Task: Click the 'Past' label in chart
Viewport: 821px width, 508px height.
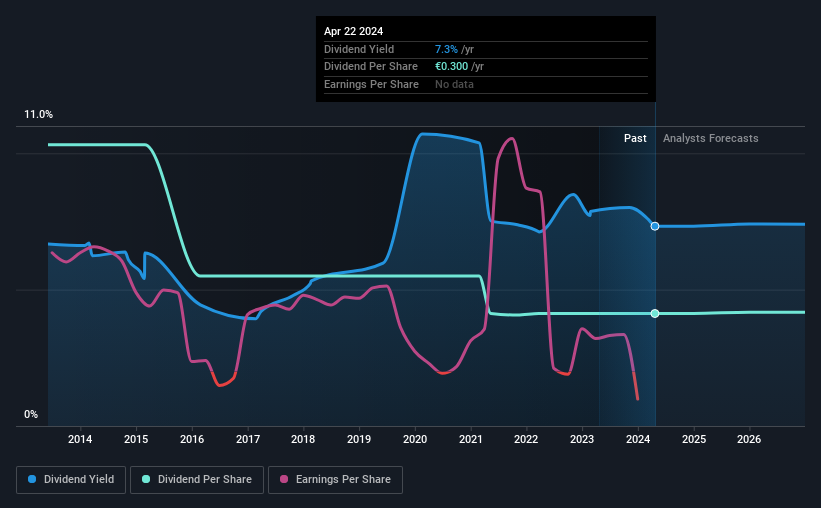Action: click(635, 138)
